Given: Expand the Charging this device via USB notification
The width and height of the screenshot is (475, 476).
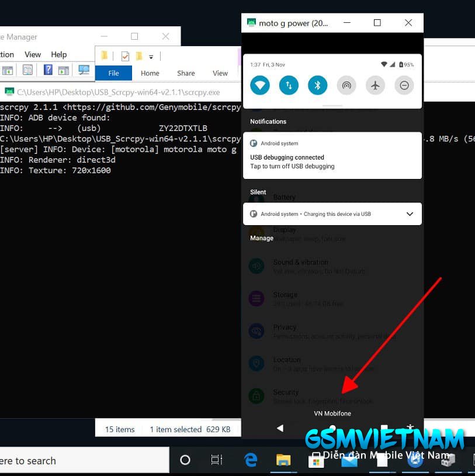Looking at the screenshot, I should coord(410,214).
